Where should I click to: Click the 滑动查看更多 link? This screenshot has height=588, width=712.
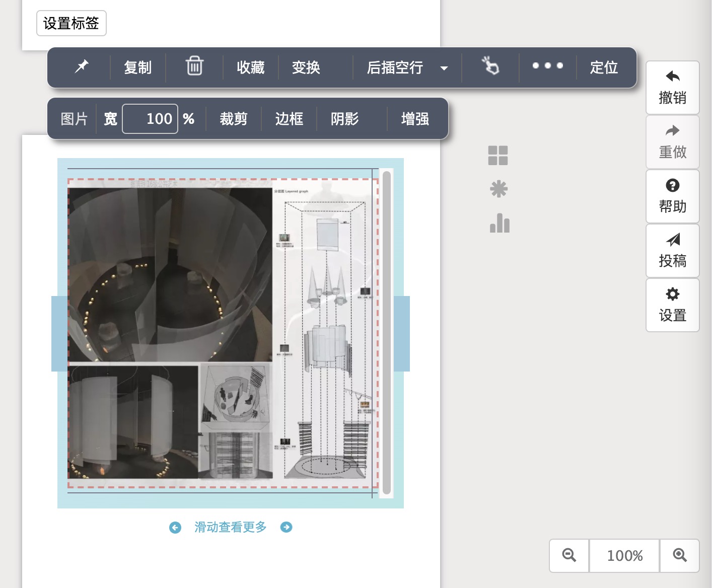coord(230,527)
